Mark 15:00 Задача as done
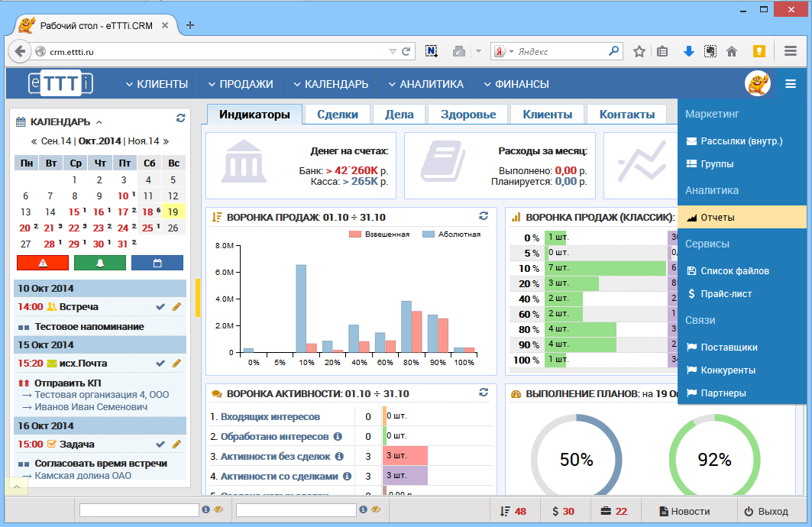The image size is (812, 527). tap(160, 444)
